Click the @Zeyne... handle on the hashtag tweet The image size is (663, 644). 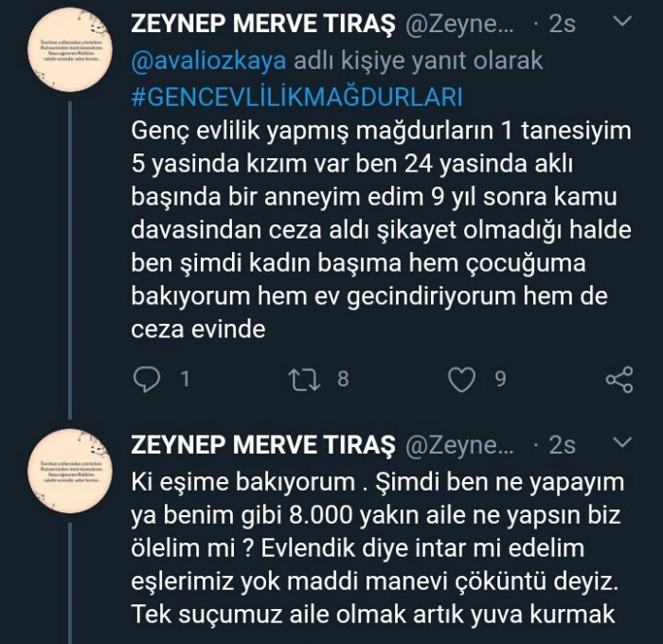[459, 24]
